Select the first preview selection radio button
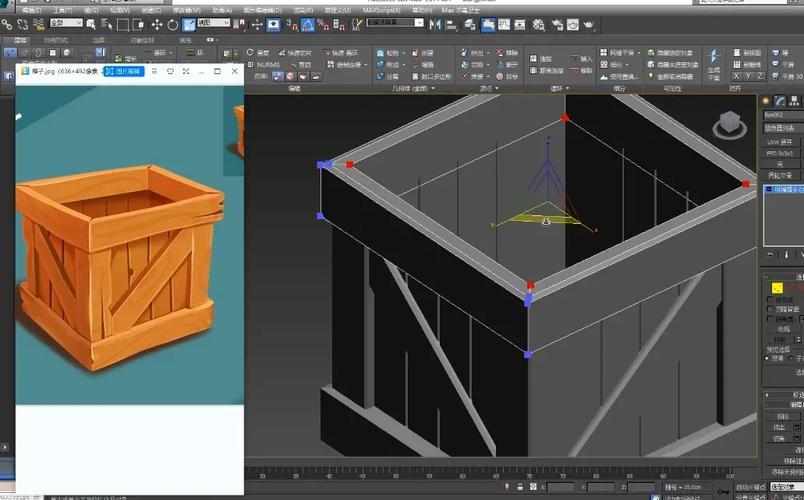The height and width of the screenshot is (500, 804). coord(768,358)
